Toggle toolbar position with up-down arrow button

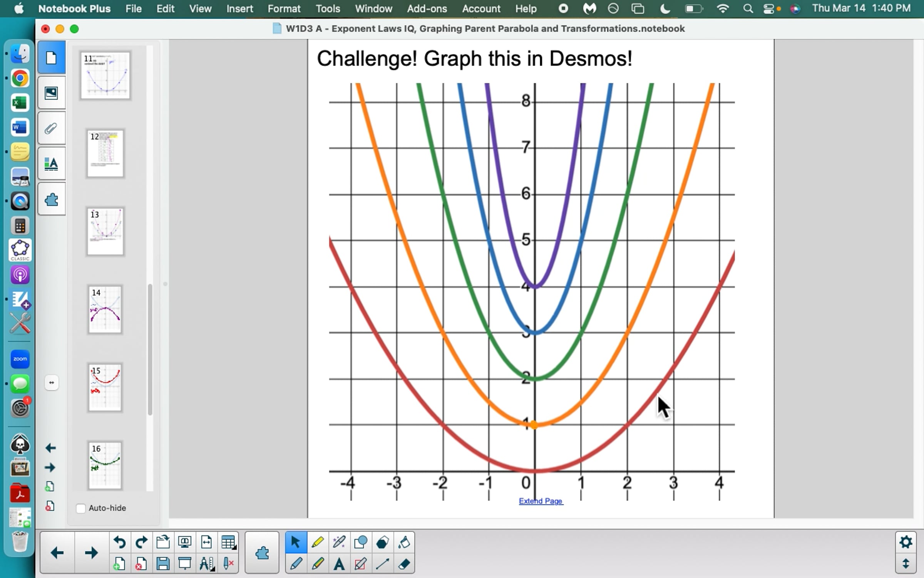[906, 564]
